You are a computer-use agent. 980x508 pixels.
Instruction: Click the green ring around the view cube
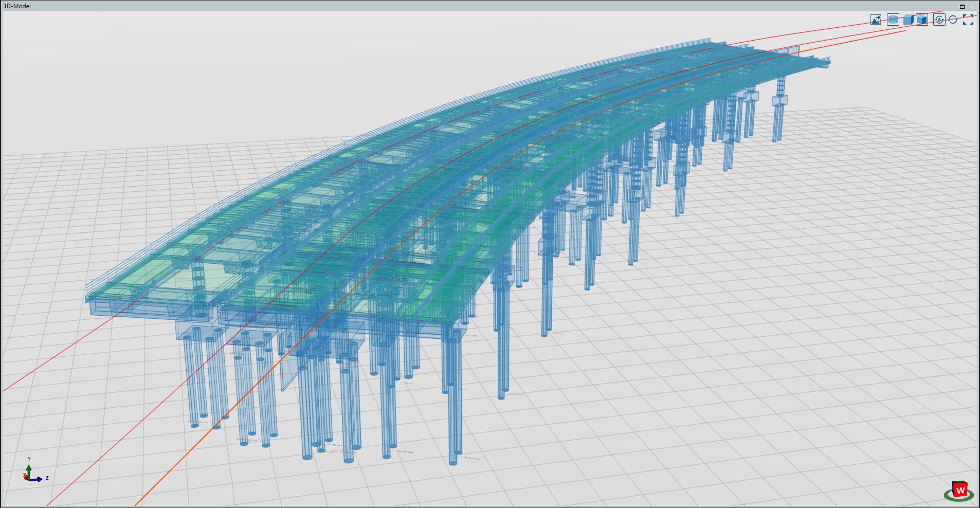tap(947, 495)
